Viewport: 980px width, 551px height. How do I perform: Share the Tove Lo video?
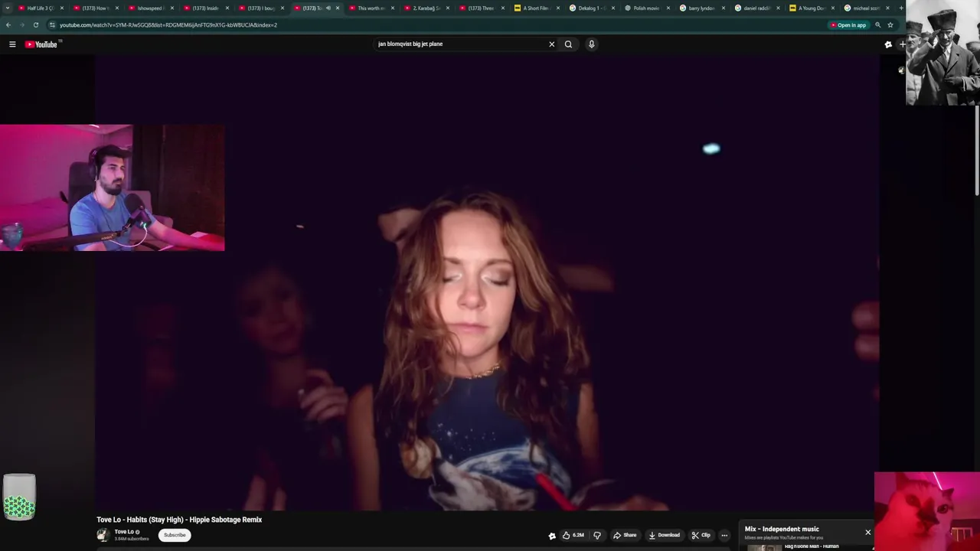coord(625,535)
